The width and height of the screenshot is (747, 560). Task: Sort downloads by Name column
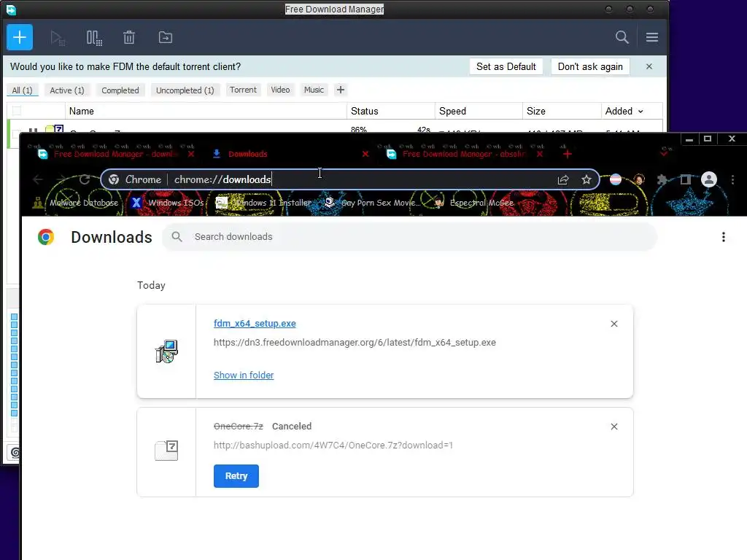pyautogui.click(x=205, y=111)
